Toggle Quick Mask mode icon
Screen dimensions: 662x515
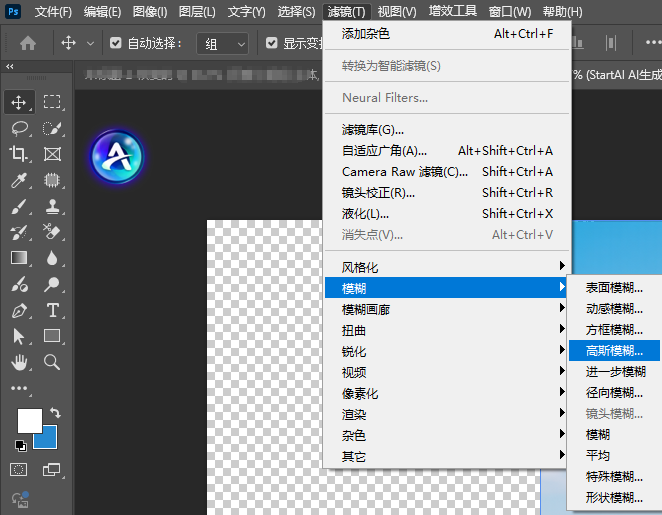point(19,469)
